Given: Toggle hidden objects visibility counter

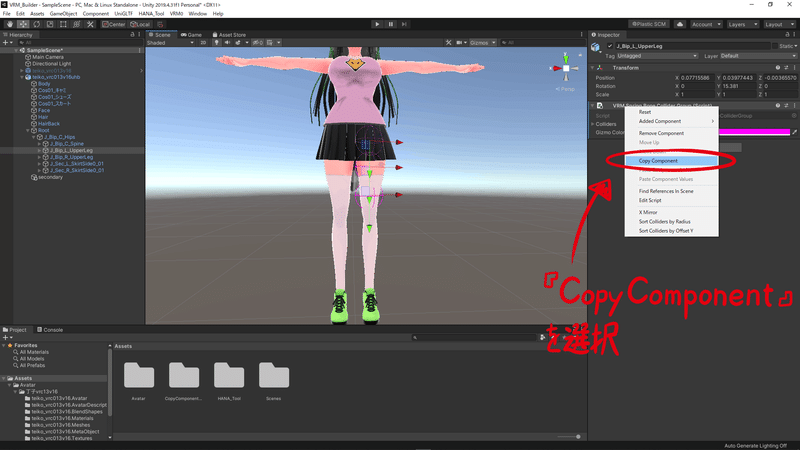Looking at the screenshot, I should coord(258,43).
